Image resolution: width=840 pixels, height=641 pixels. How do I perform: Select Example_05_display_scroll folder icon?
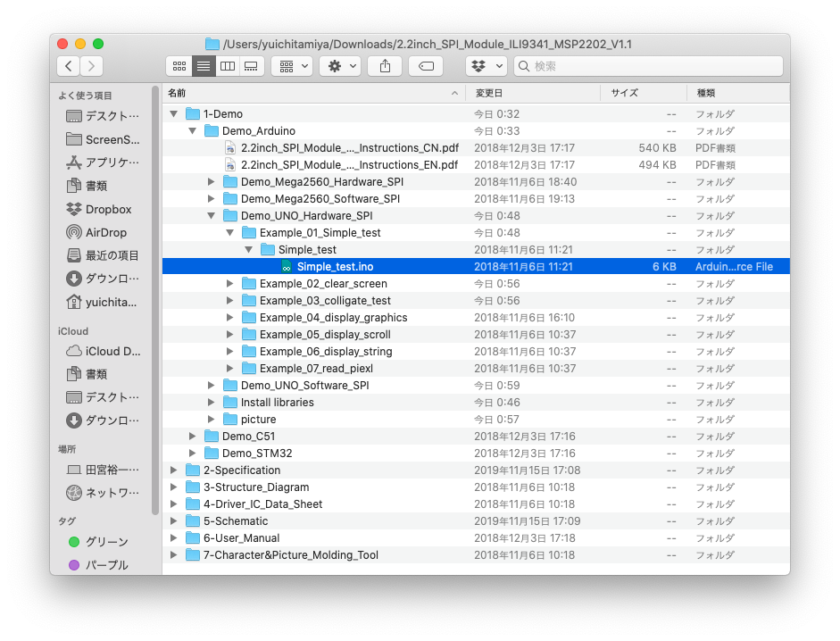[x=248, y=335]
